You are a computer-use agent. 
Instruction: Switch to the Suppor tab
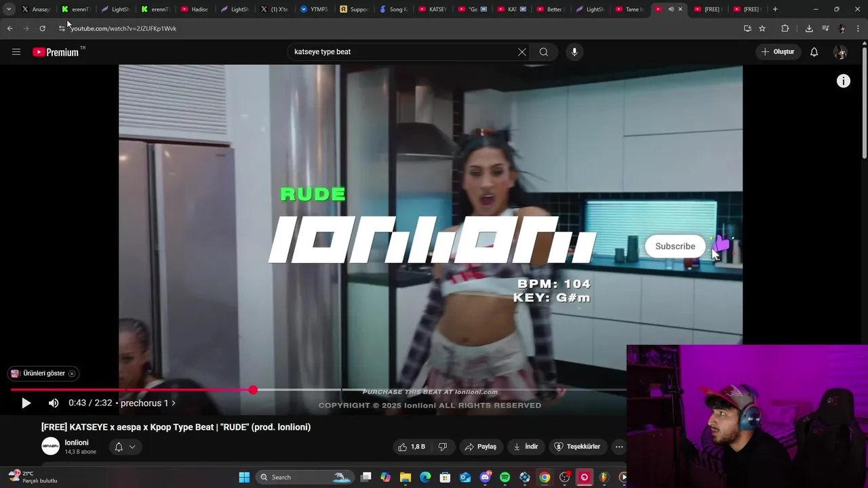[x=354, y=9]
